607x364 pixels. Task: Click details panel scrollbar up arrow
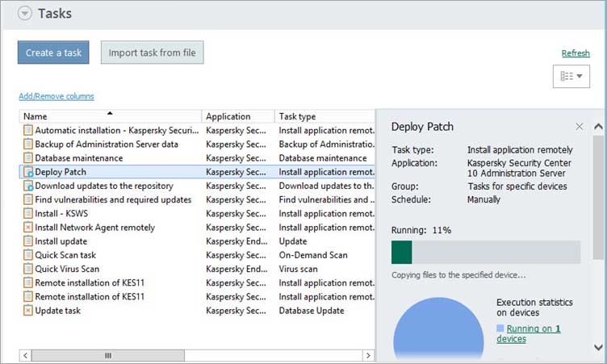tap(598, 126)
